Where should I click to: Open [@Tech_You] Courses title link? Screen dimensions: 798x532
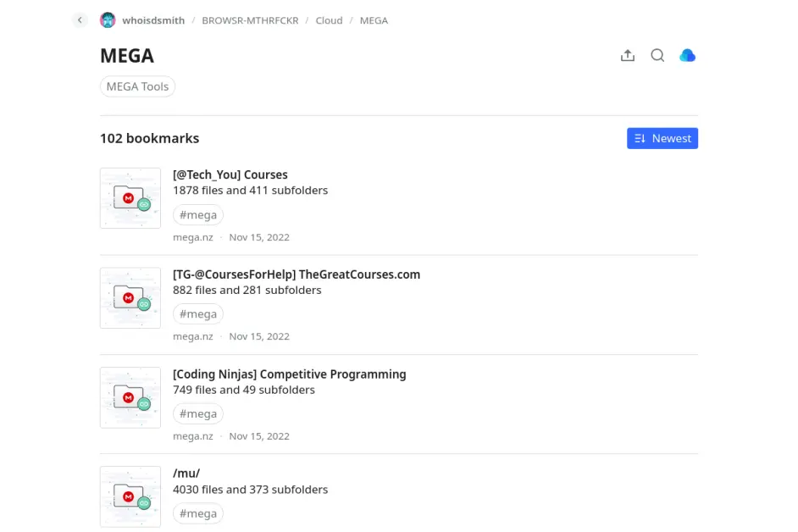(x=230, y=175)
